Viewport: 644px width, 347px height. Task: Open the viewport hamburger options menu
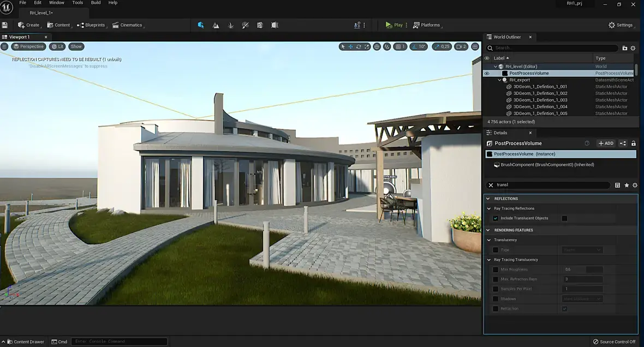tap(4, 46)
